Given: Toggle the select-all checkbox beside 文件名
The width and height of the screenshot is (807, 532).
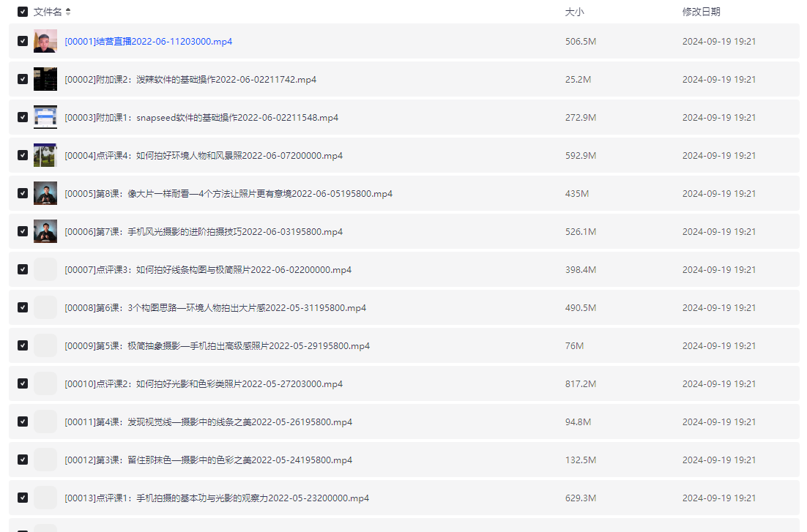Looking at the screenshot, I should (23, 12).
